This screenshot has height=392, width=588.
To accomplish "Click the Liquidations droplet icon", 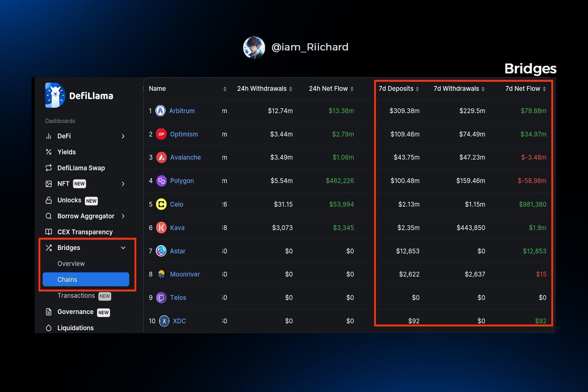I will [x=49, y=328].
